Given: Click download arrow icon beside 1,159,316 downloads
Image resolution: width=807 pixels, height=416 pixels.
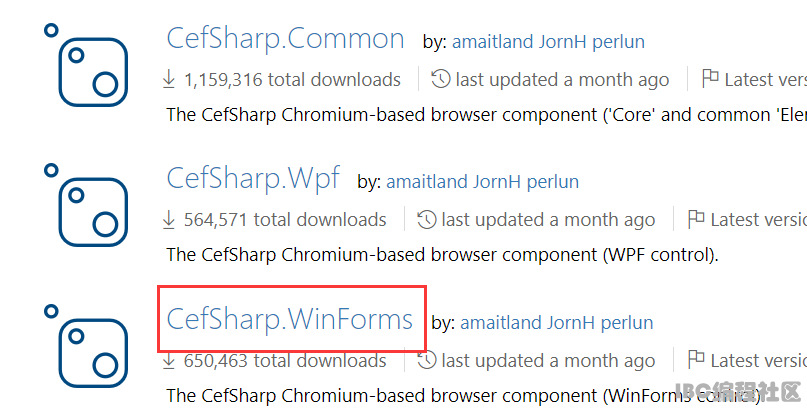Looking at the screenshot, I should [169, 79].
